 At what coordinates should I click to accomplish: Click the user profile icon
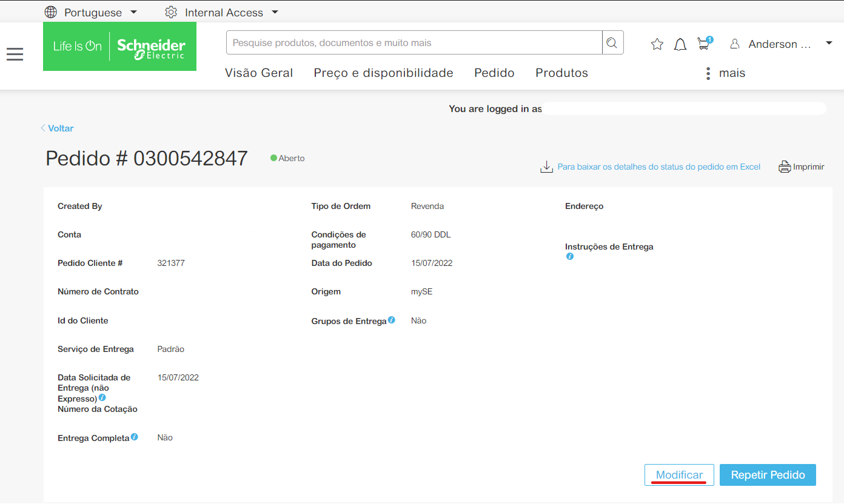pos(735,44)
